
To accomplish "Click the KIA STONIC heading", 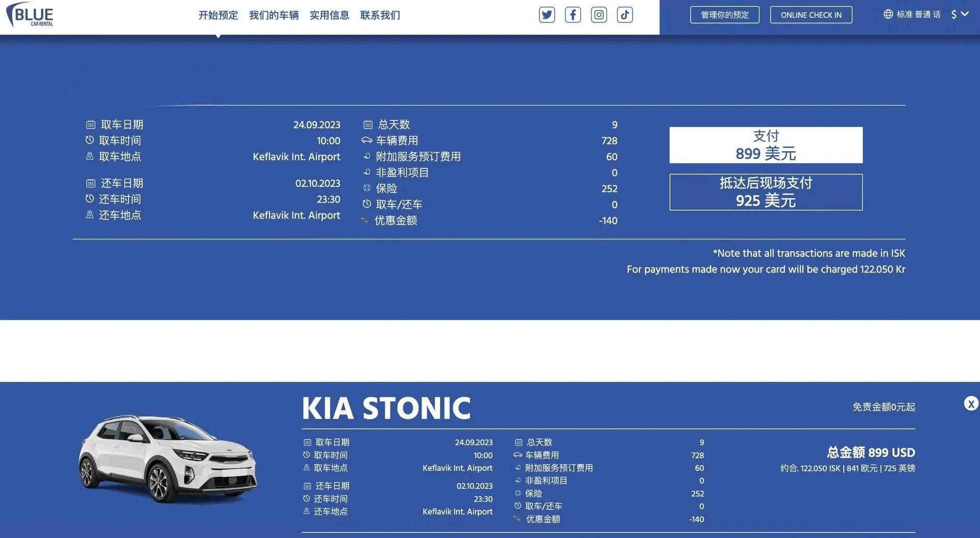I will point(386,408).
